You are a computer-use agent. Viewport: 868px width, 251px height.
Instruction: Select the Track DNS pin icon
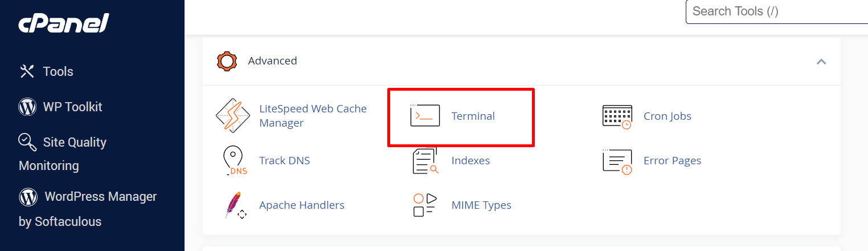tap(234, 160)
